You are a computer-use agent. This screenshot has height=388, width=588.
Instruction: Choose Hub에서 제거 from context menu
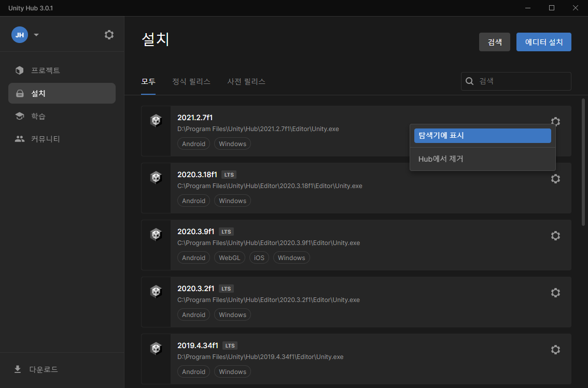coord(483,159)
